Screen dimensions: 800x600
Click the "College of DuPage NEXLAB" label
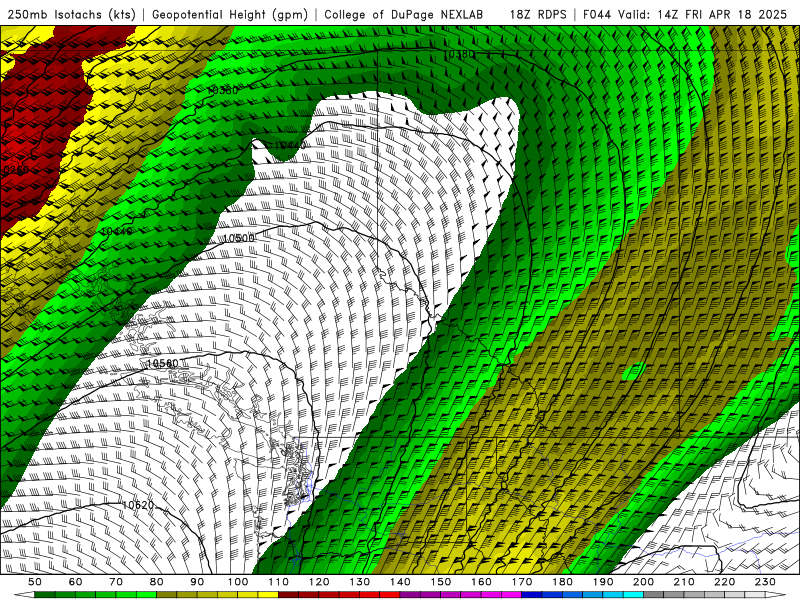(x=404, y=14)
